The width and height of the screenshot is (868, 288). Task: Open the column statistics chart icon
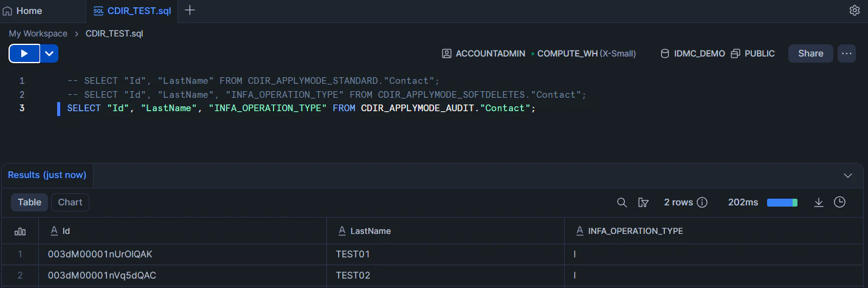pos(20,231)
